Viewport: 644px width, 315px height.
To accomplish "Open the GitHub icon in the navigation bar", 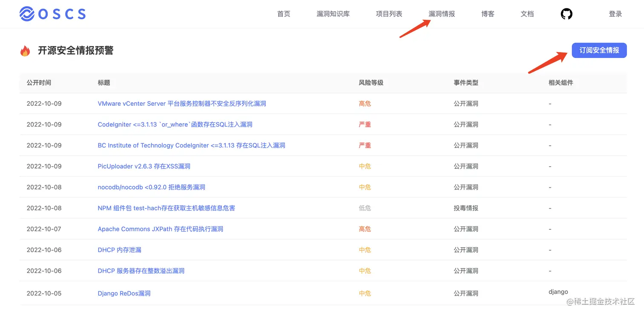I will [566, 14].
